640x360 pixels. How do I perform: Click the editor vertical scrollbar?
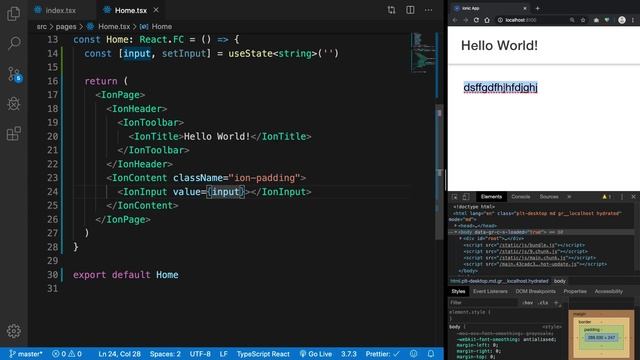click(439, 171)
